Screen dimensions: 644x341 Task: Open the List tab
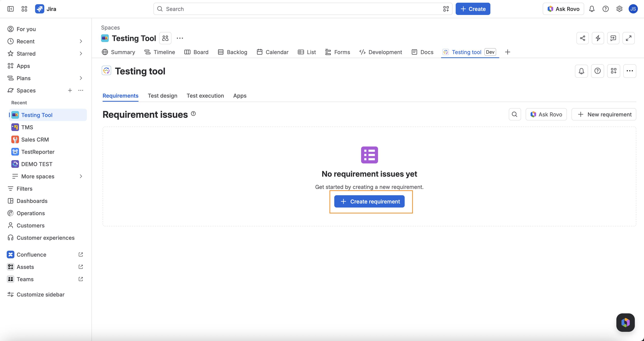307,52
